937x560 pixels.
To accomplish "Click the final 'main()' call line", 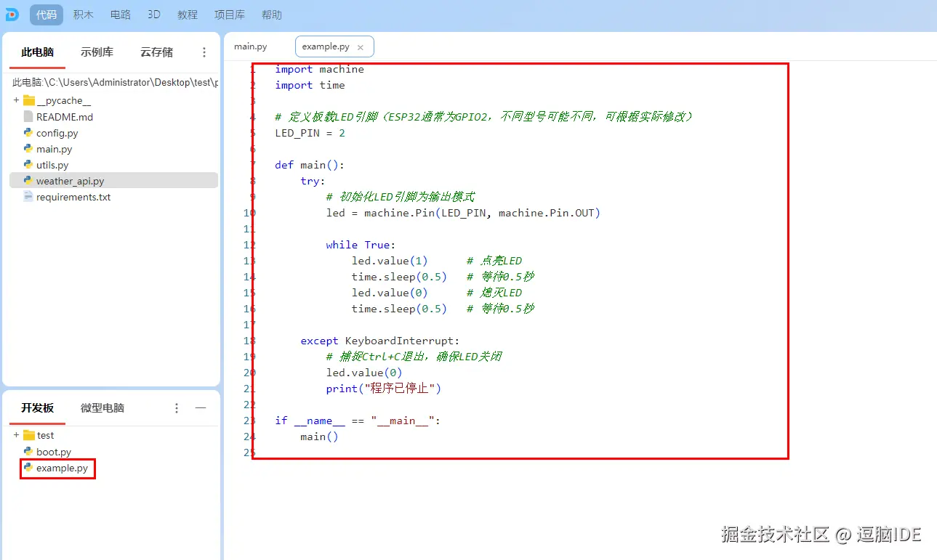I will (x=320, y=437).
